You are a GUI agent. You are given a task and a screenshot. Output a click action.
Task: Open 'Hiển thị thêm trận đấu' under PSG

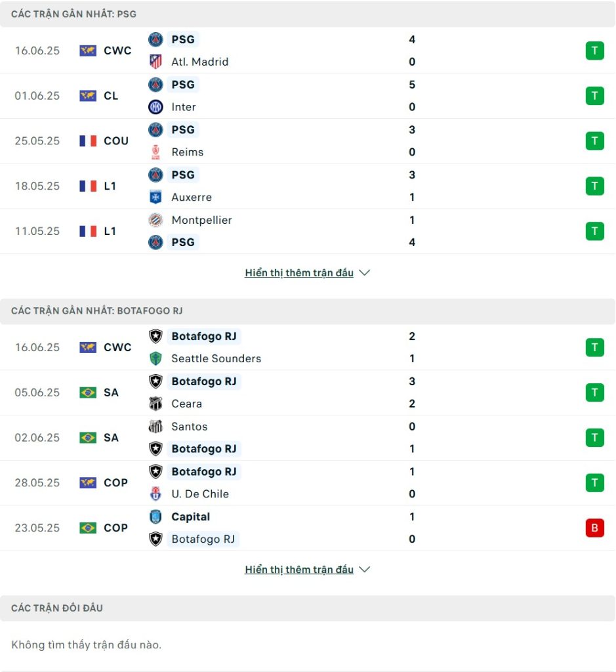(299, 272)
